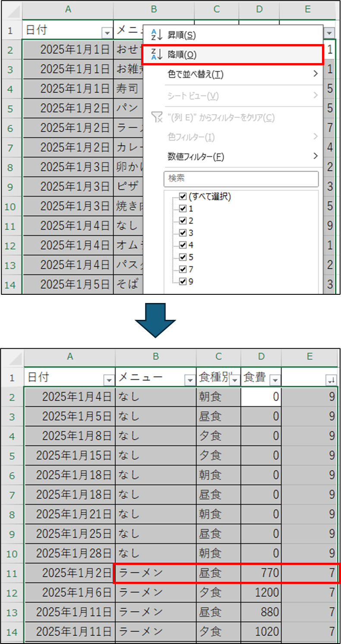Open the 数値フィルター(F) submenu
Viewport: 341px width, 644px height.
[x=233, y=156]
